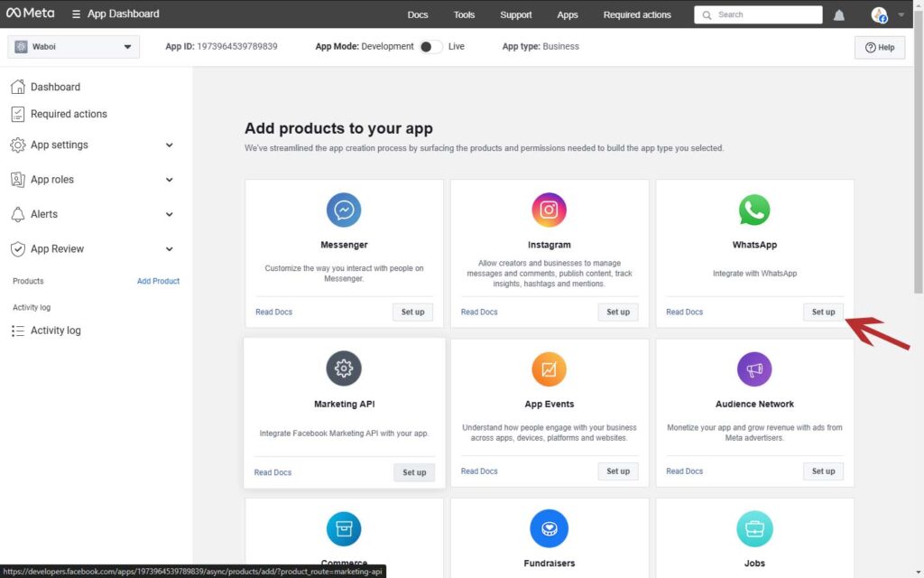Click the Add Product link
This screenshot has width=924, height=578.
pyautogui.click(x=158, y=282)
